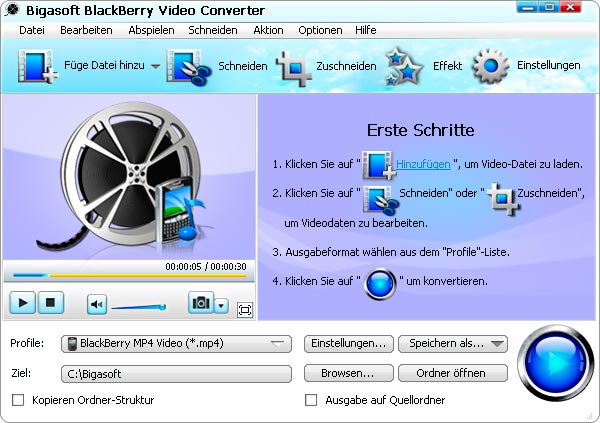Open the Profile dropdown BlackBerry MP4 Video
The width and height of the screenshot is (600, 423).
[x=176, y=343]
